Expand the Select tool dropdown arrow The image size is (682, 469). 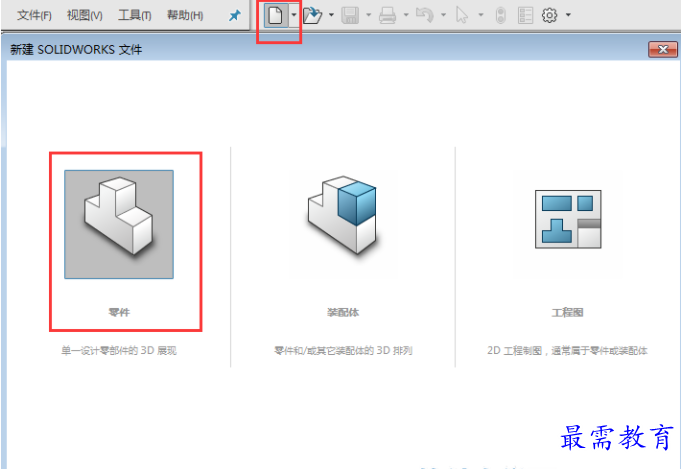481,15
